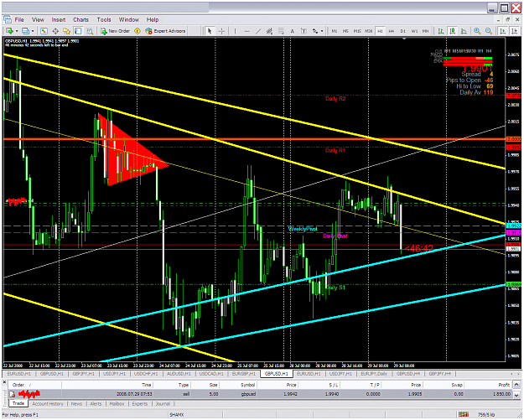Zoom out on the chart
Screen dimensions: 524x420
(489, 31)
